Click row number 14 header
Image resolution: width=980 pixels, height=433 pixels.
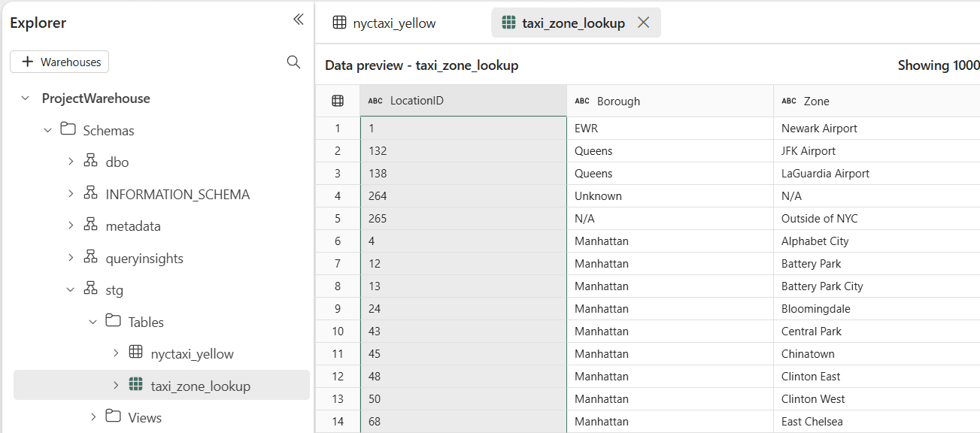click(338, 422)
